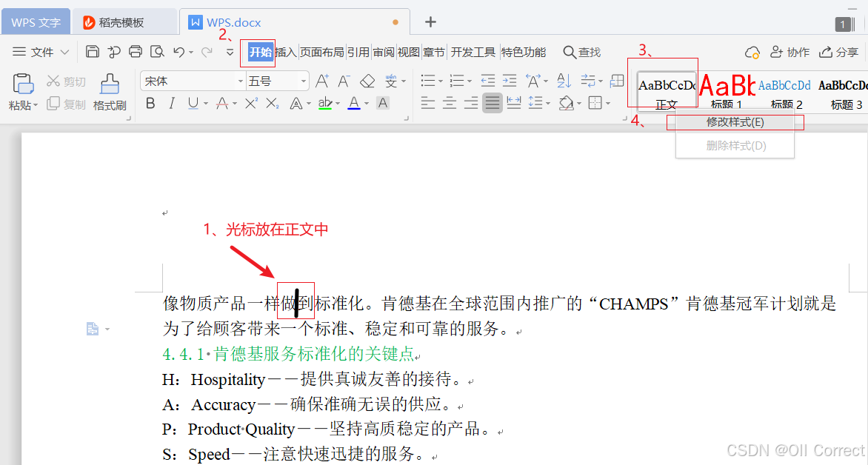This screenshot has height=465, width=868.
Task: Click the strikethrough A icon
Action: click(222, 104)
